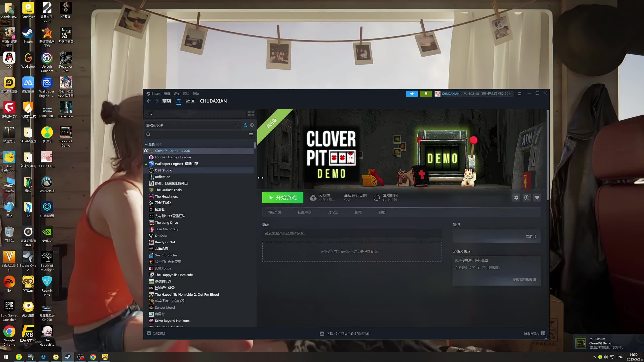The width and height of the screenshot is (644, 362).
Task: Open PotPlayer desktop icon
Action: pos(28,11)
